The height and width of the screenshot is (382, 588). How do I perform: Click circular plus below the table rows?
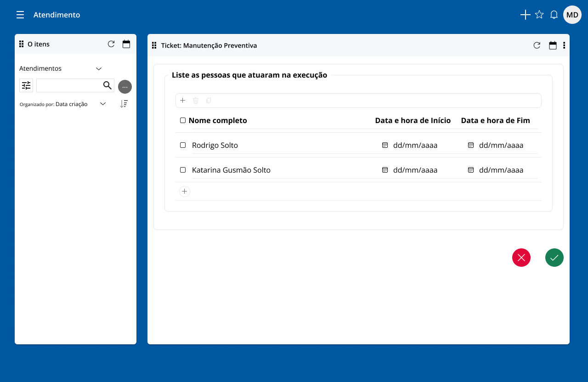click(185, 191)
